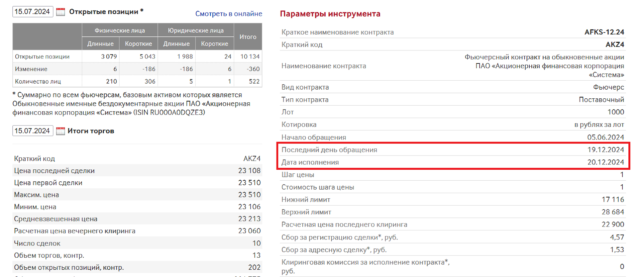Select the Изменение row label
This screenshot has height=277, width=644.
click(x=31, y=69)
